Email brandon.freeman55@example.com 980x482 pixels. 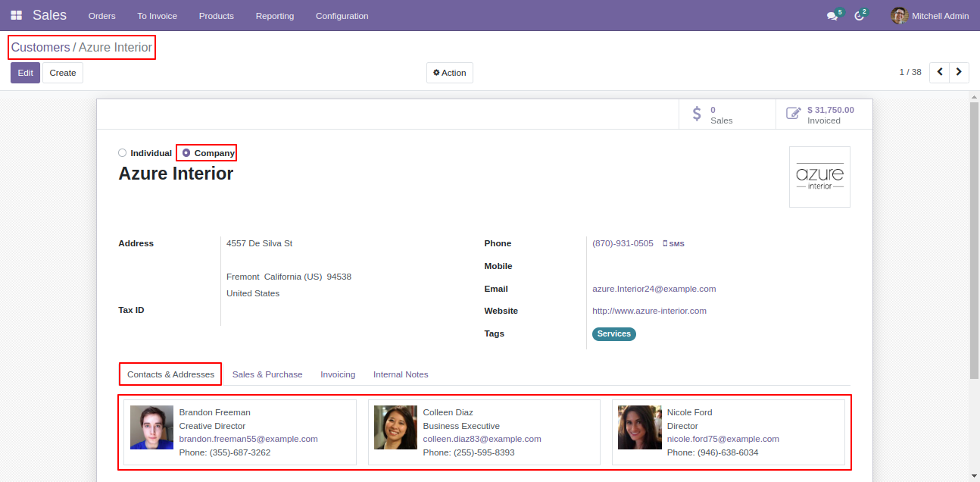(248, 439)
